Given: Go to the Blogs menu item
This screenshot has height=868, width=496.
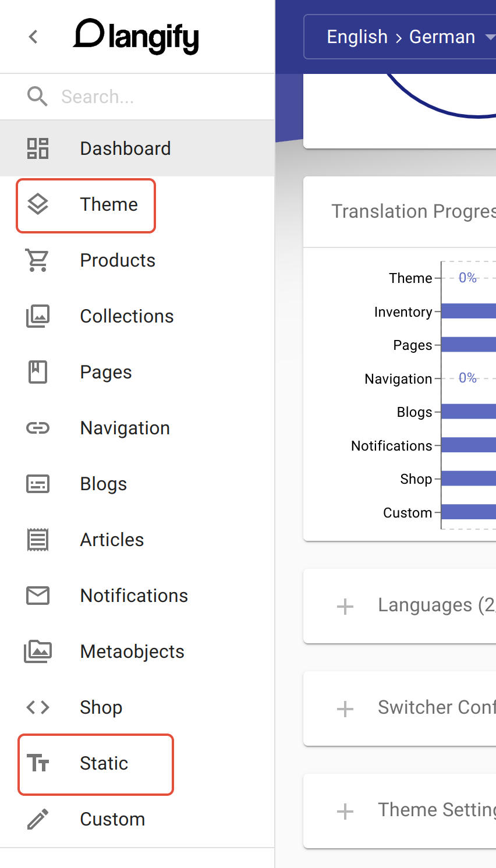Looking at the screenshot, I should pos(103,484).
